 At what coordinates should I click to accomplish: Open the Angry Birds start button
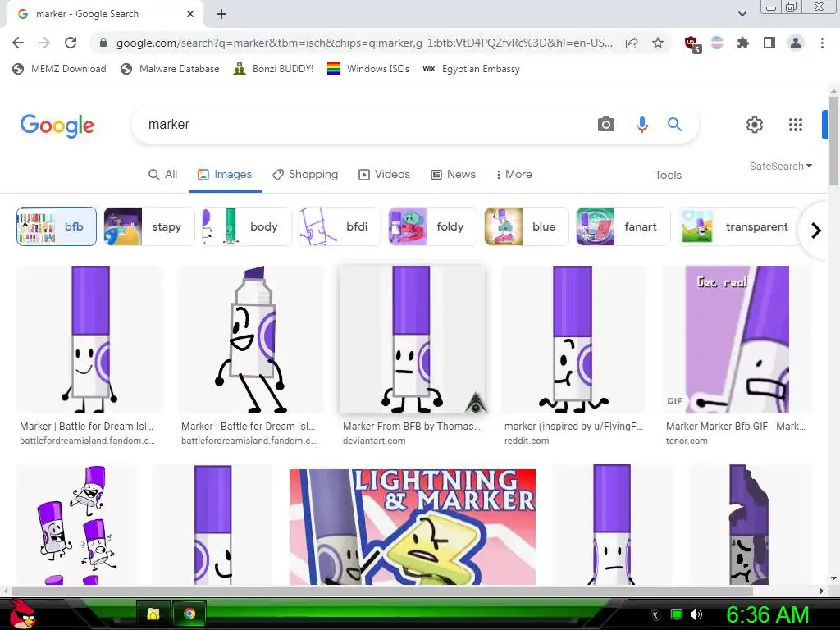pyautogui.click(x=22, y=614)
